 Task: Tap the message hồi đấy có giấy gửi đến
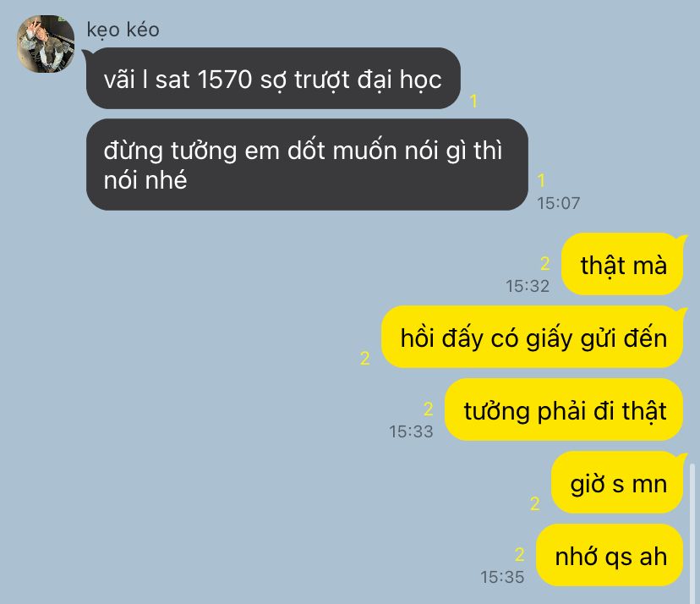click(533, 338)
